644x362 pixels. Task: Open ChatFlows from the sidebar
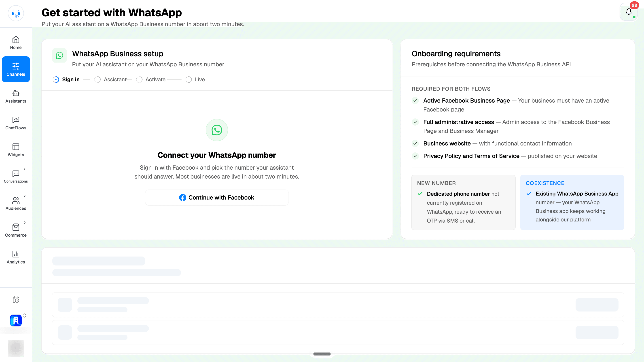tap(16, 123)
